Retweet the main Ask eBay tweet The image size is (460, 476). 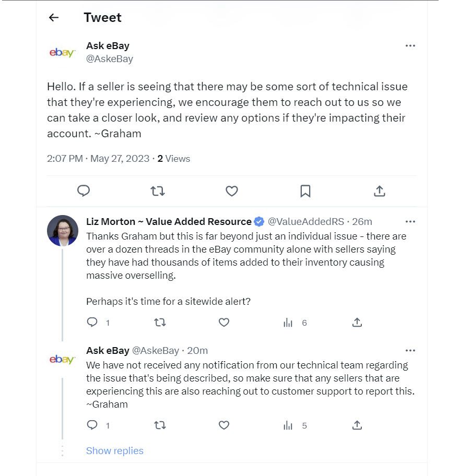pyautogui.click(x=158, y=191)
